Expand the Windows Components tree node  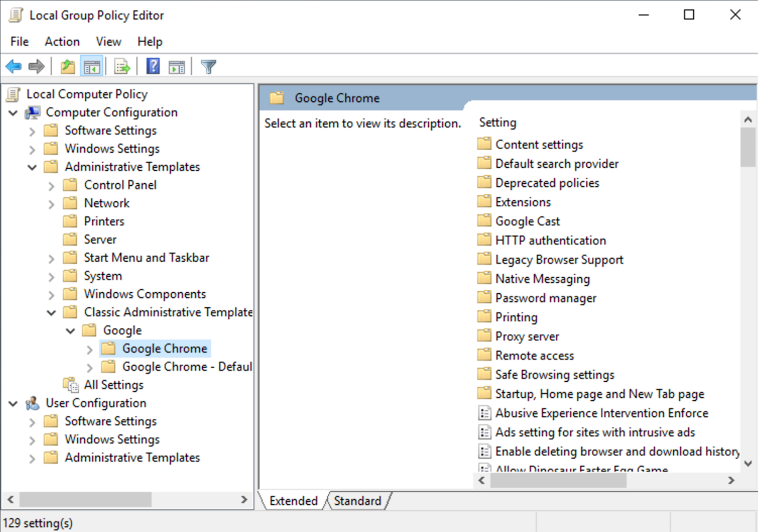coord(52,295)
